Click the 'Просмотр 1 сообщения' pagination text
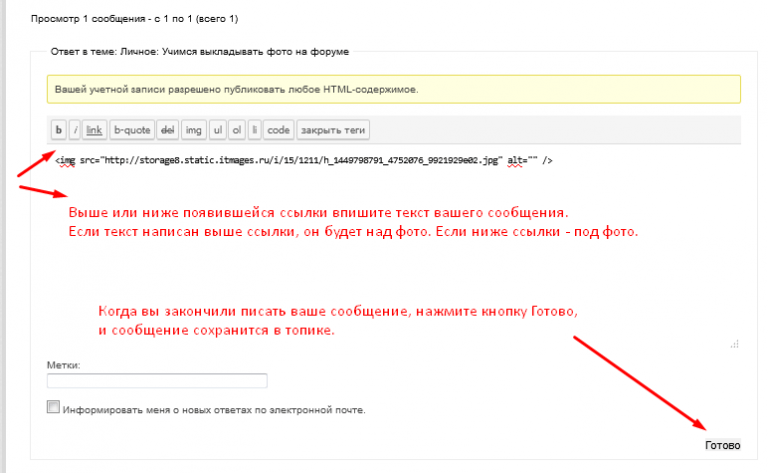Screen dimensions: 768x473 click(x=135, y=19)
